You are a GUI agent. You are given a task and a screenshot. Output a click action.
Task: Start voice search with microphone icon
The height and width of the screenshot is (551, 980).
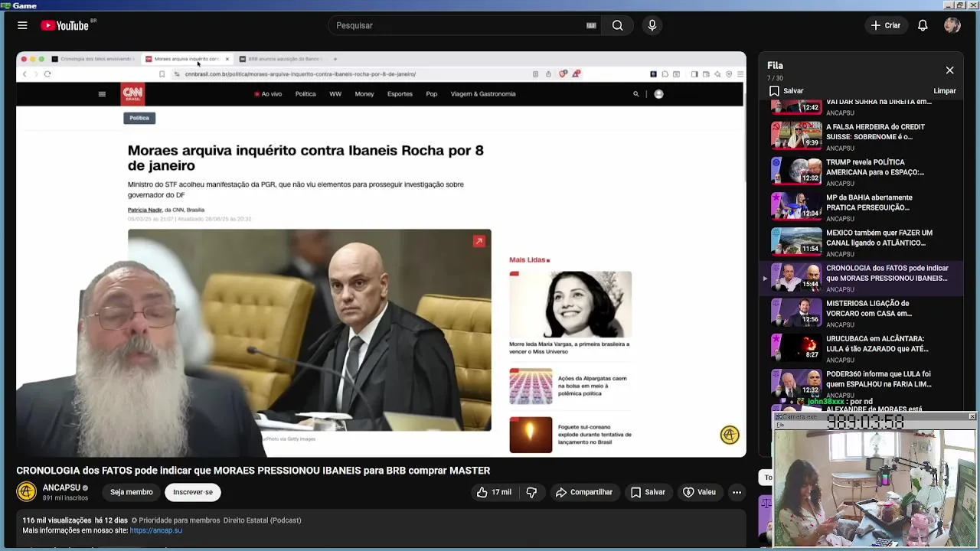pos(652,25)
